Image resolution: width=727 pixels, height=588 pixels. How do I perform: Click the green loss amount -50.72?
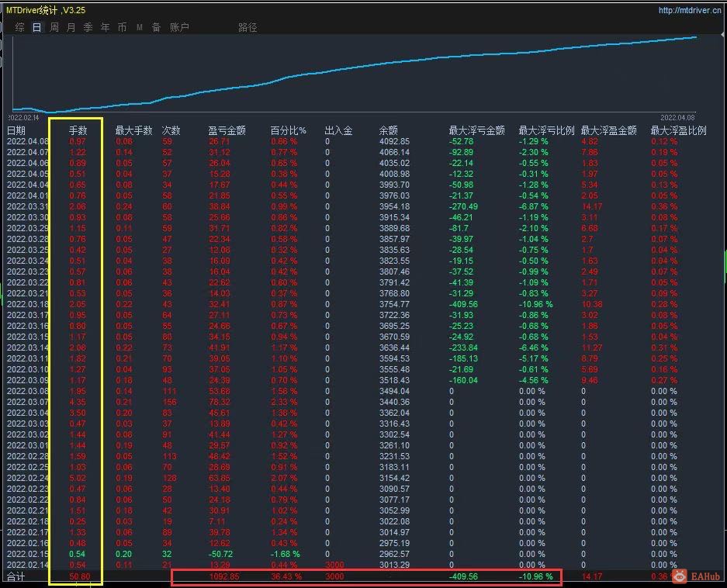[221, 554]
